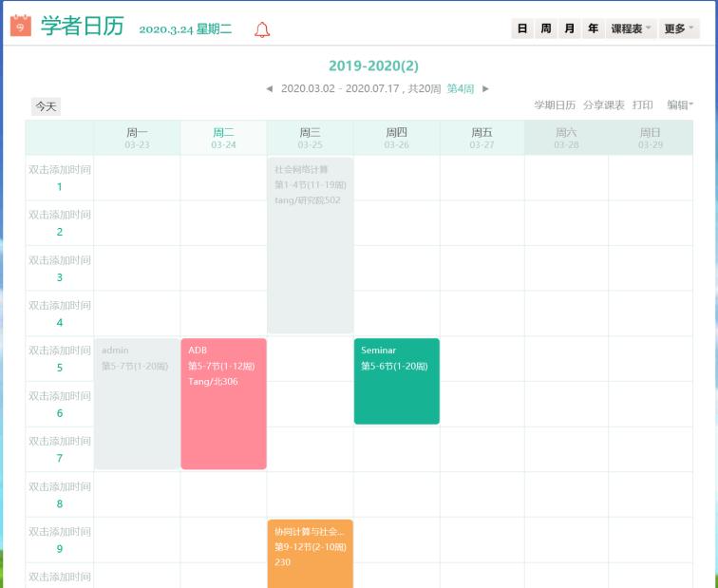This screenshot has width=718, height=588.
Task: Click the calendar logo icon
Action: pos(21,26)
